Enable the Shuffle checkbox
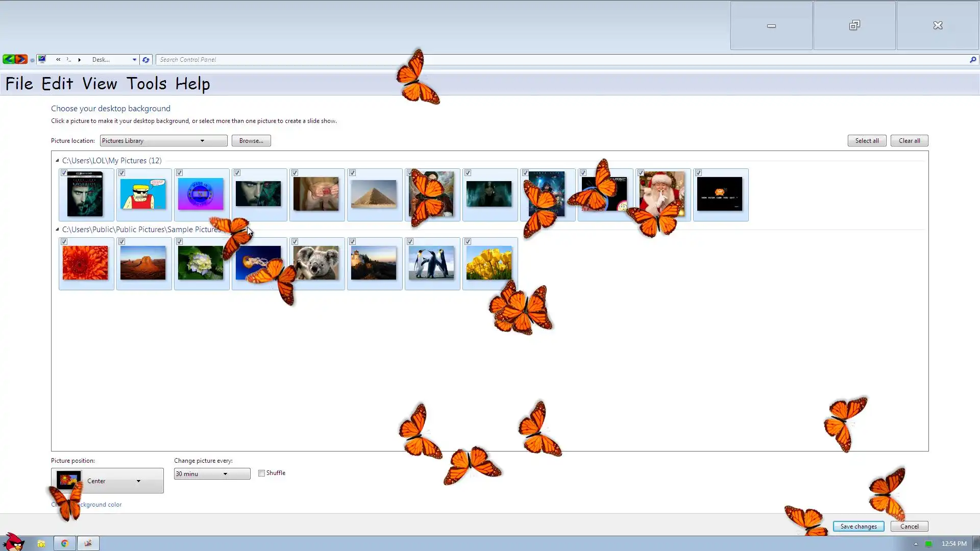 [261, 473]
